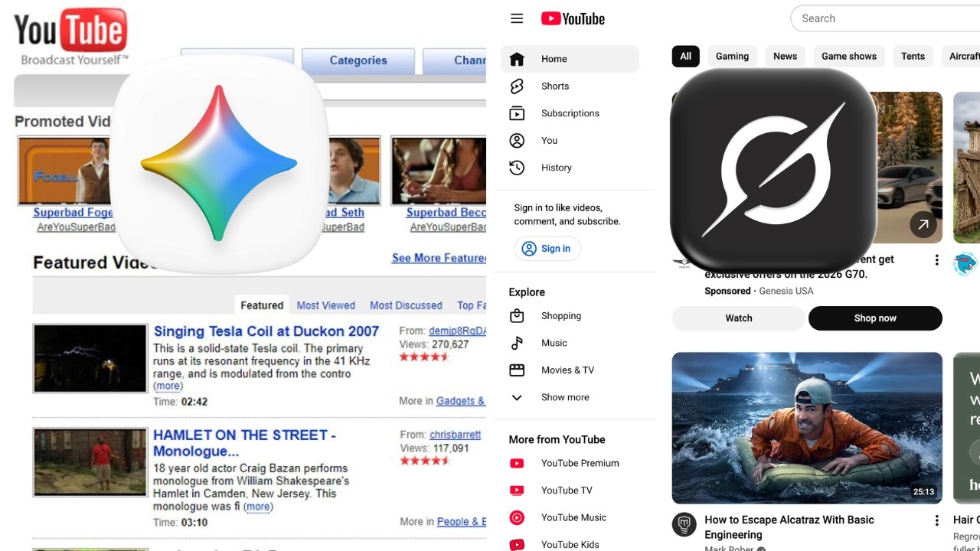Viewport: 980px width, 551px height.
Task: Open options menu for Genesis ad
Action: [936, 260]
